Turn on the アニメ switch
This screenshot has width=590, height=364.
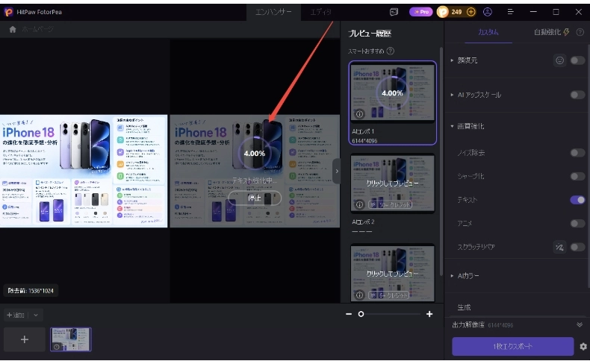577,224
